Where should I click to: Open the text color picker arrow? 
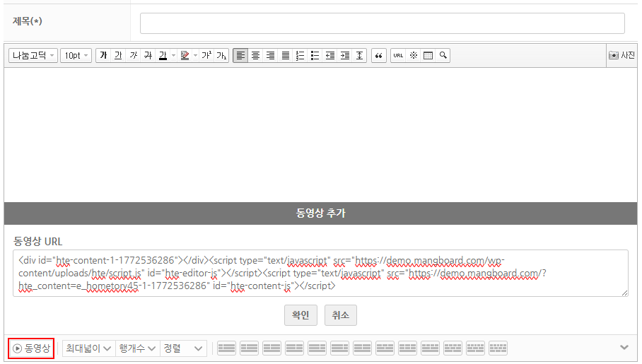(x=174, y=55)
